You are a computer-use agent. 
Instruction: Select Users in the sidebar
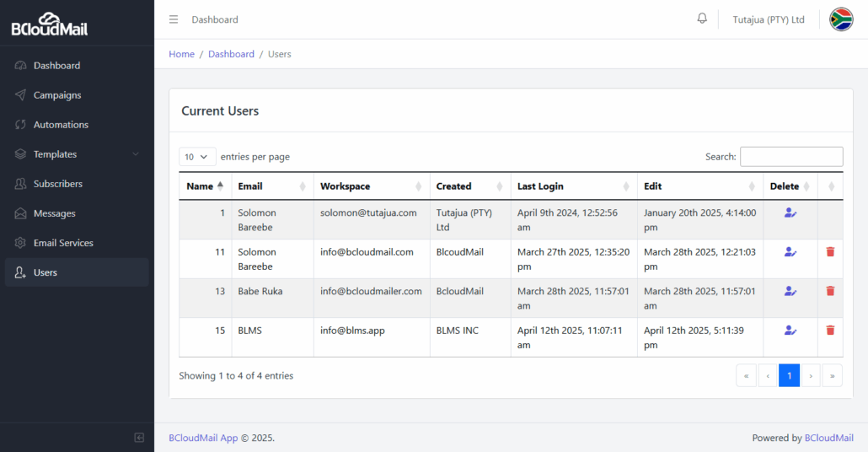77,272
